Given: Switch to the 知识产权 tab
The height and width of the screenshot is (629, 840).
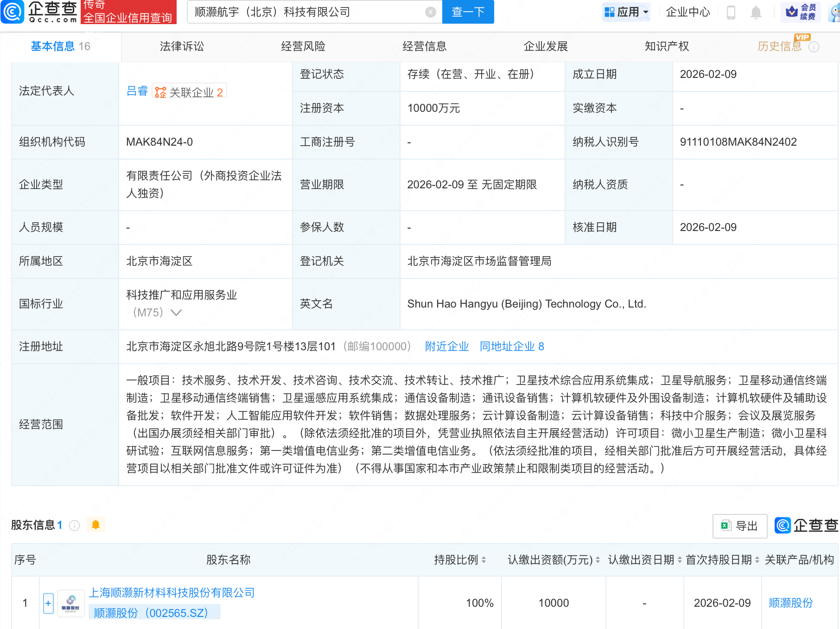Looking at the screenshot, I should tap(667, 46).
